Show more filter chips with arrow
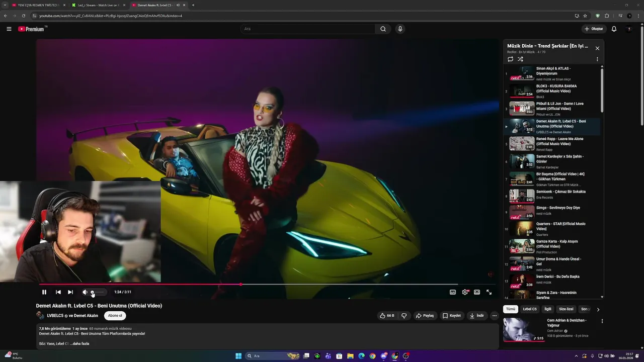Viewport: 644px width, 362px height. 598,310
